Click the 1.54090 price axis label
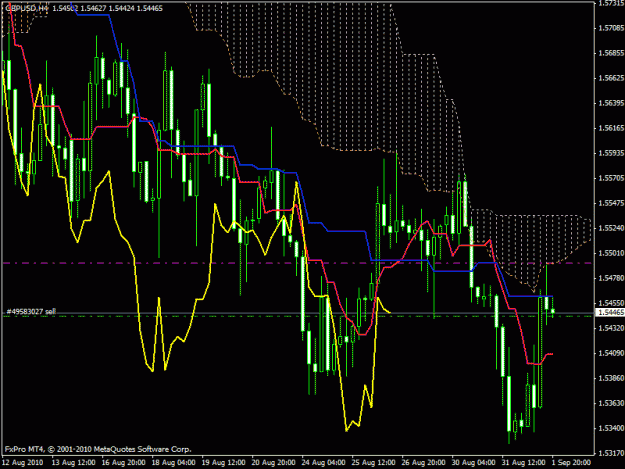This screenshot has height=469, width=625. pyautogui.click(x=611, y=353)
